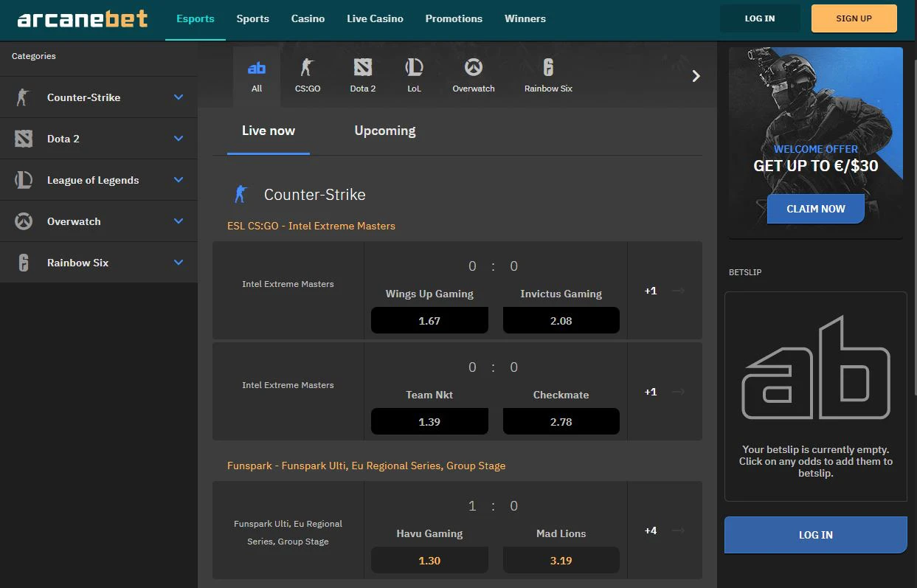917x588 pixels.
Task: Click the Dota 2 category label
Action: (63, 139)
